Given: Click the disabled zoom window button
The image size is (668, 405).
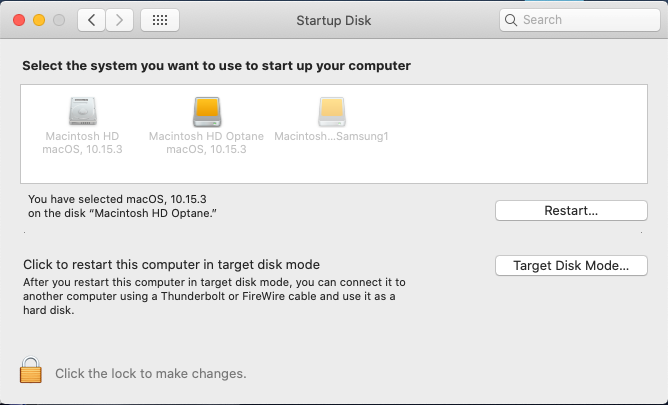Looking at the screenshot, I should tap(59, 20).
